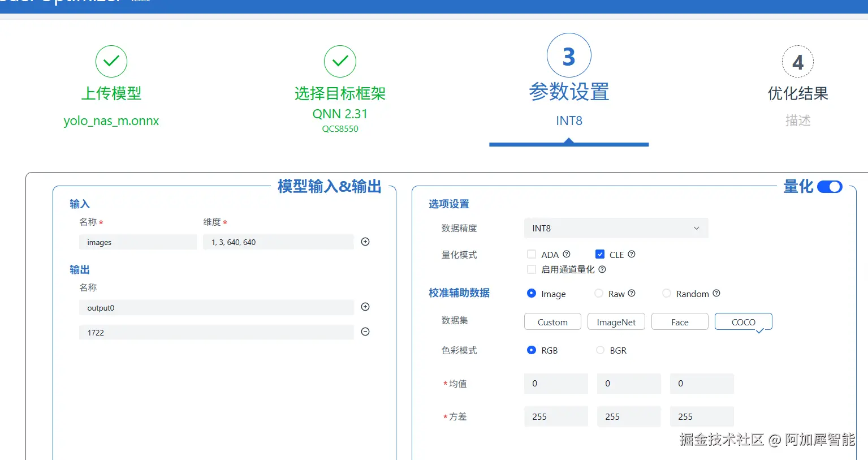Select the ImageNet dataset button
Image resolution: width=868 pixels, height=460 pixels.
(x=616, y=321)
